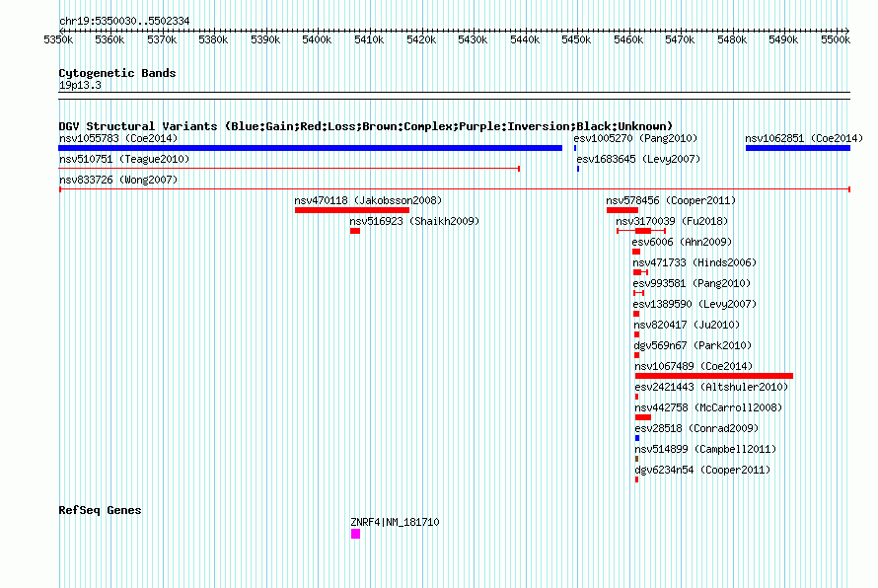Click the esv6006 (Ahn2009) label
This screenshot has height=588, width=878.
click(682, 242)
